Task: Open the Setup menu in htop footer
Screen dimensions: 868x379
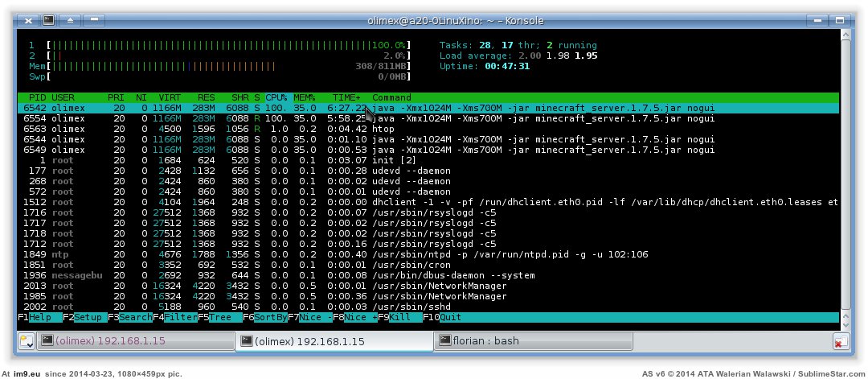Action: click(x=89, y=318)
